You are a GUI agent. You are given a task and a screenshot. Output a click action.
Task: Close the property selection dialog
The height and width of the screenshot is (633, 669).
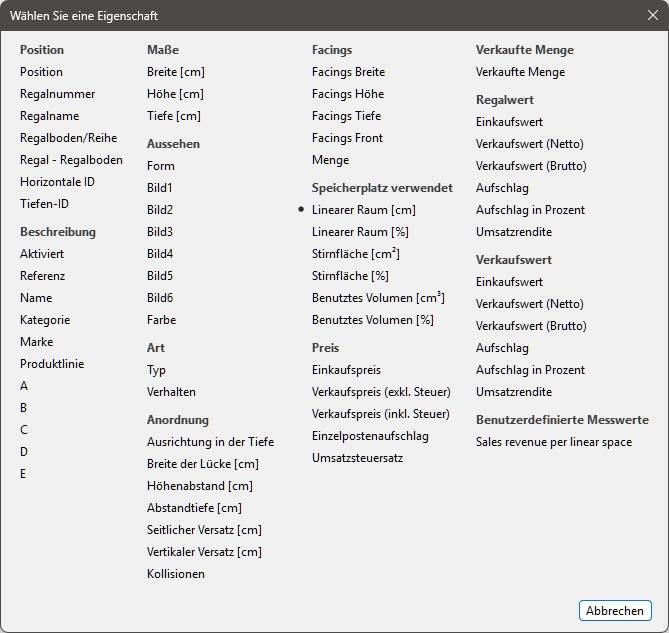click(652, 16)
